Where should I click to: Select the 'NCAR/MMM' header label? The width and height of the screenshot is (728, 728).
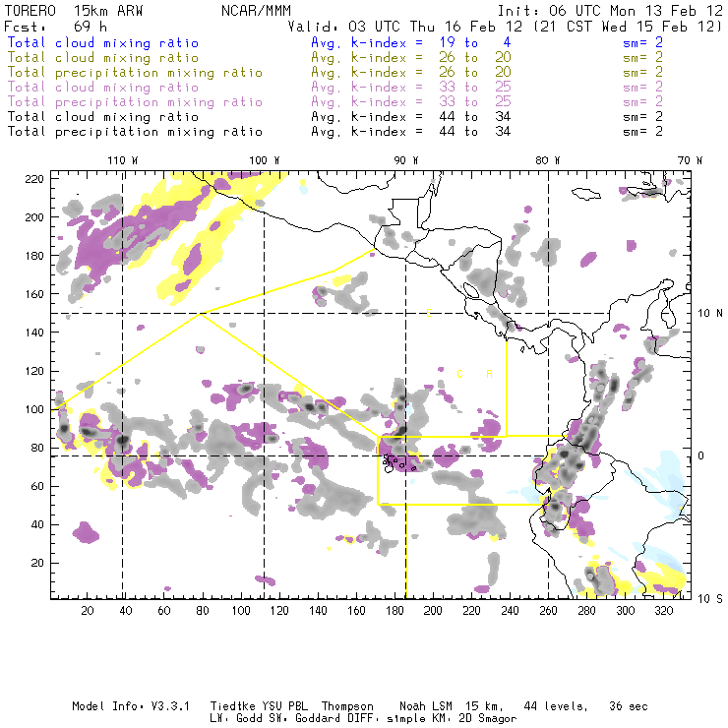(x=256, y=11)
